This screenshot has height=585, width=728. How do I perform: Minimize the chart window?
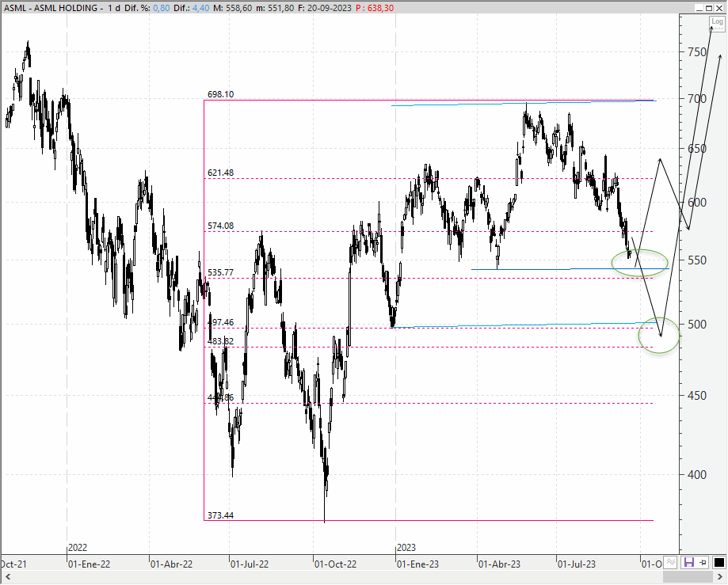pyautogui.click(x=699, y=8)
